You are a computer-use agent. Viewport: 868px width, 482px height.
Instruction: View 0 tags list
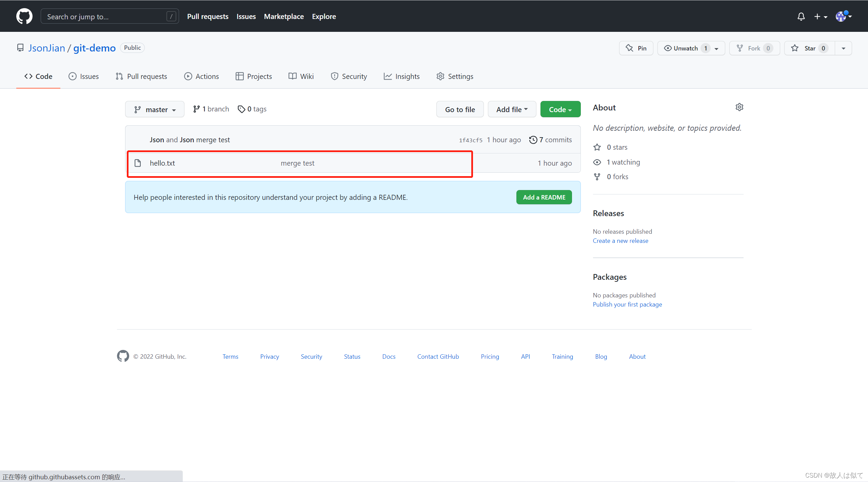[x=252, y=109]
